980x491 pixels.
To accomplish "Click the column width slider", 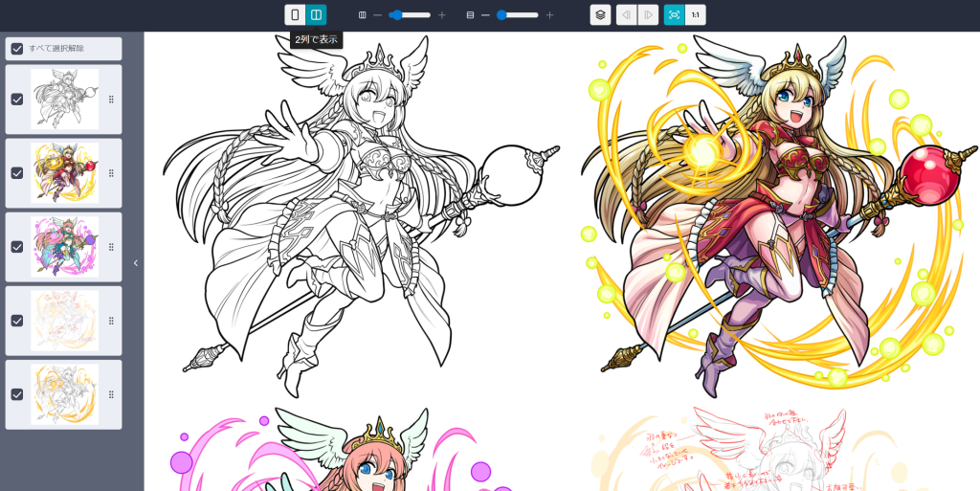I will point(410,15).
